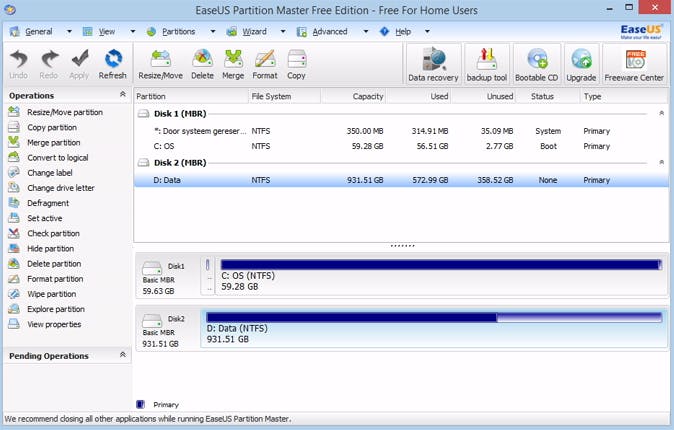The width and height of the screenshot is (674, 430).
Task: Select the 'Door systeem gereser...' partition row
Action: [x=401, y=131]
